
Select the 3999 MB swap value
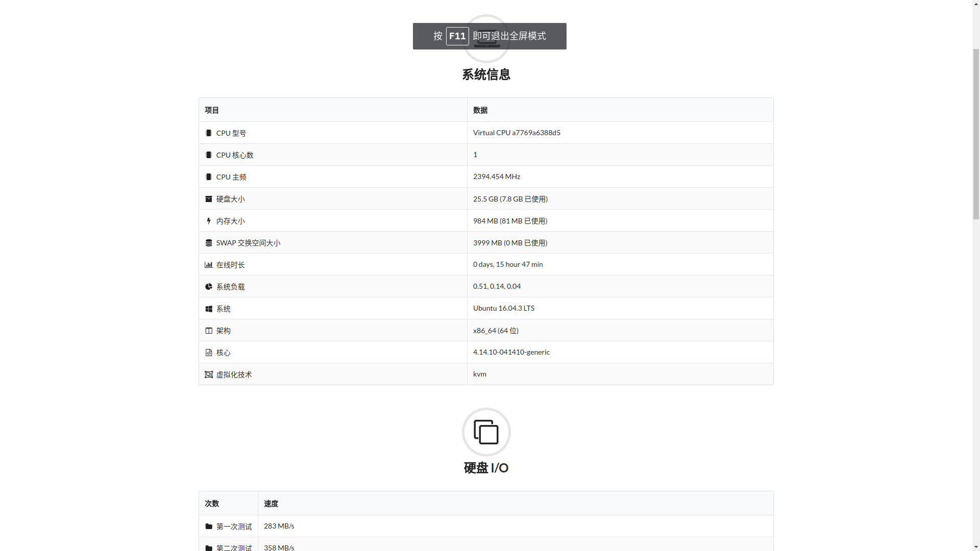pos(510,243)
